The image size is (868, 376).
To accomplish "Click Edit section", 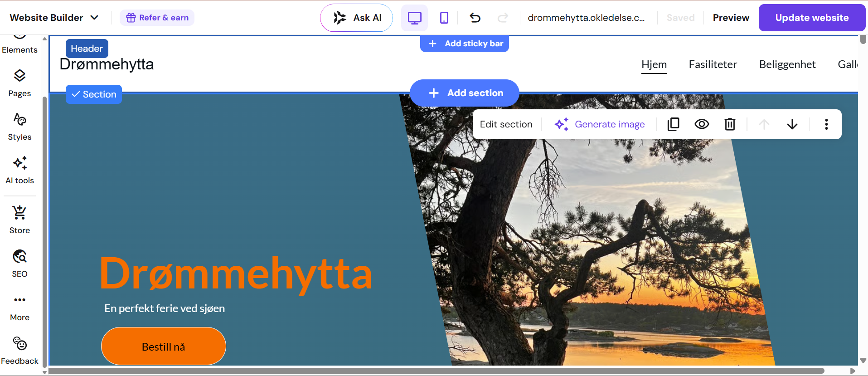I will click(506, 124).
